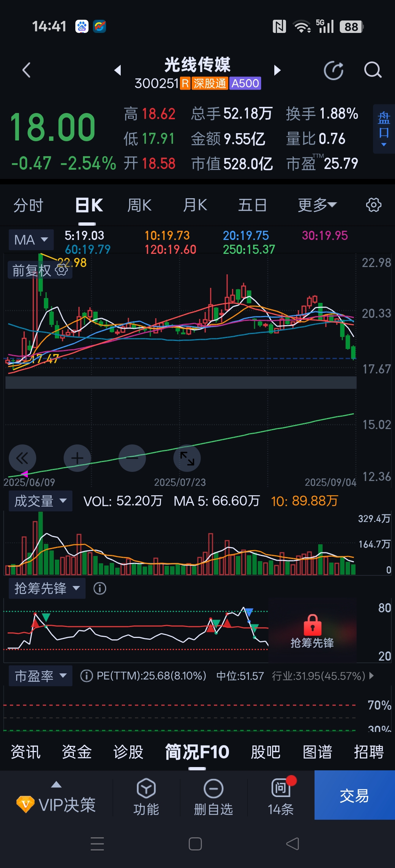Expand chart to fullscreen
Viewport: 395px width, 868px height.
point(187,458)
